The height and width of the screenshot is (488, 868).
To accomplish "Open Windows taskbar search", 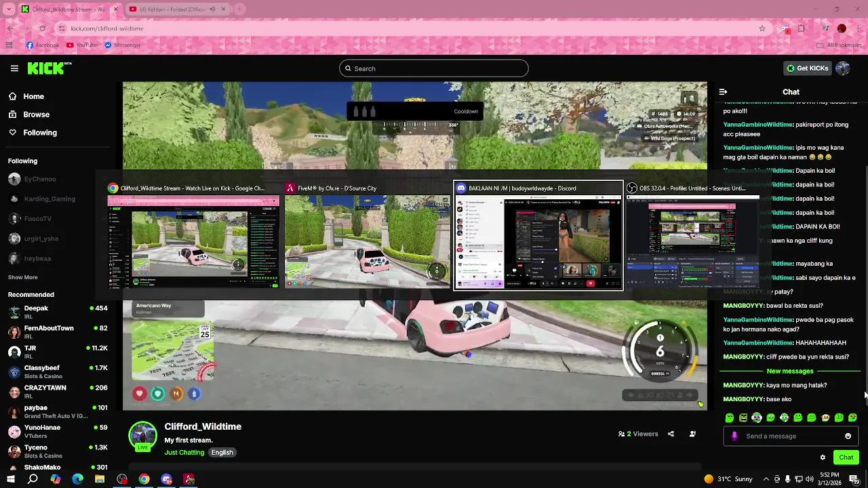I will (x=33, y=479).
